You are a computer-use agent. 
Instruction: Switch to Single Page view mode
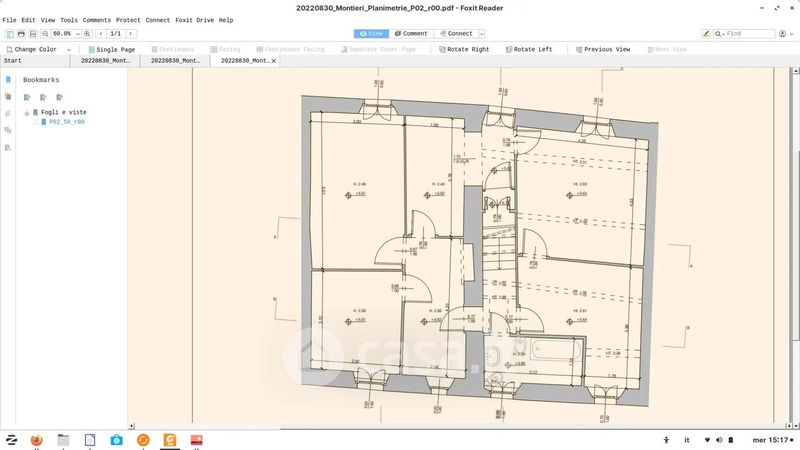pyautogui.click(x=111, y=49)
